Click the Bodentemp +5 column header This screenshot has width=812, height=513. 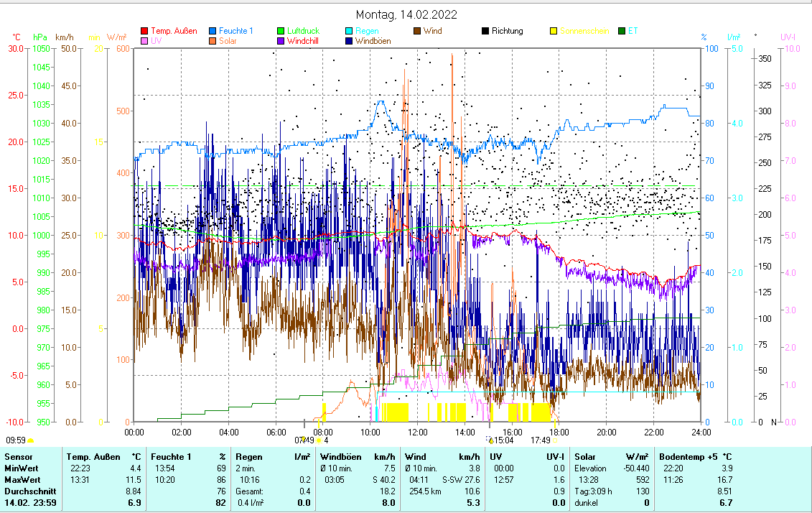[690, 457]
